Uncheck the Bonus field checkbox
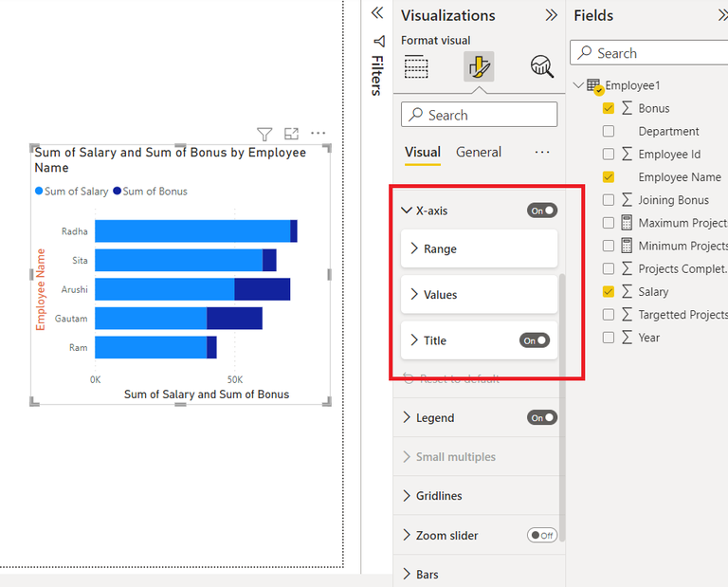 [x=609, y=108]
